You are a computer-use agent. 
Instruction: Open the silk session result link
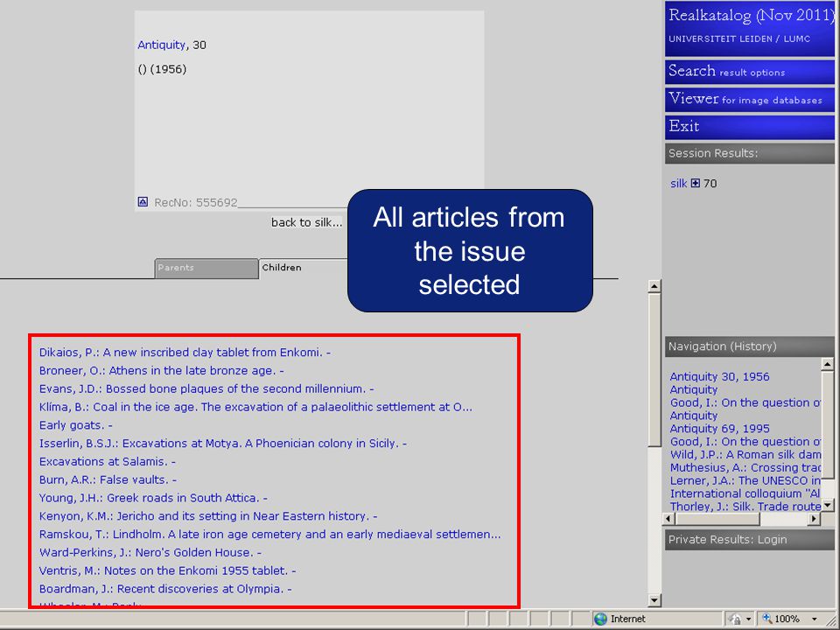pyautogui.click(x=678, y=183)
